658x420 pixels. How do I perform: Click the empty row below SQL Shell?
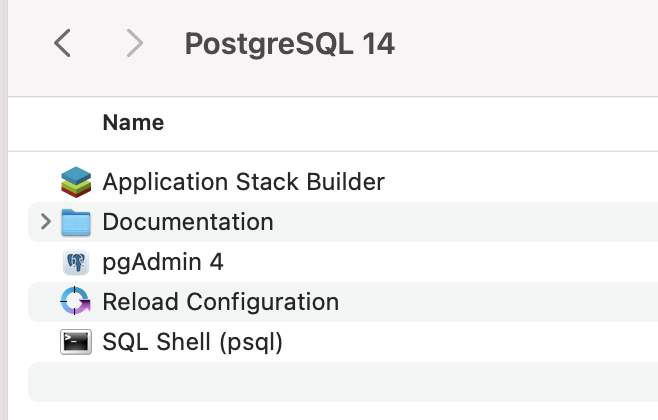(x=340, y=382)
